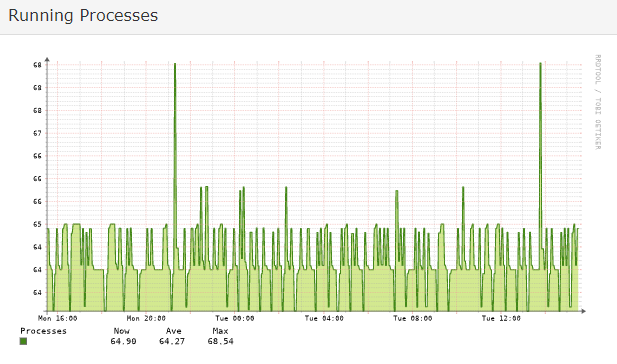This screenshot has width=617, height=364.
Task: Select the Ave value 64.27
Action: (172, 341)
